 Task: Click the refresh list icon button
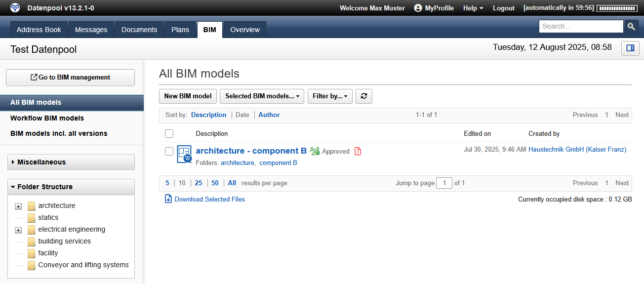(x=364, y=96)
